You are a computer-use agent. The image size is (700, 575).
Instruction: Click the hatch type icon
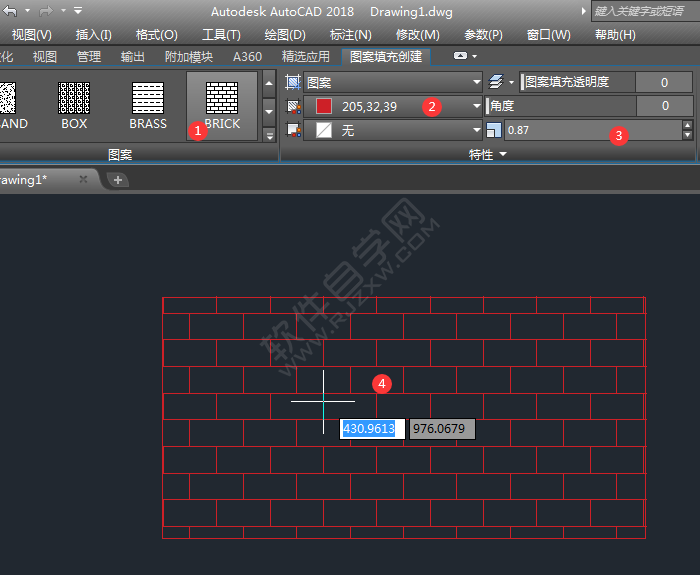(x=293, y=83)
